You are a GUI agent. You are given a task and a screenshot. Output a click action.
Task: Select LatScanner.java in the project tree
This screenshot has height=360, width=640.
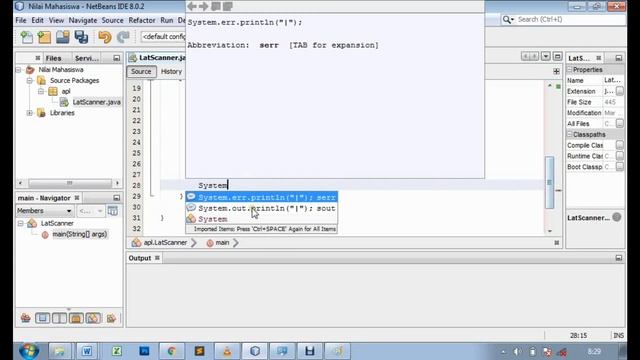96,102
